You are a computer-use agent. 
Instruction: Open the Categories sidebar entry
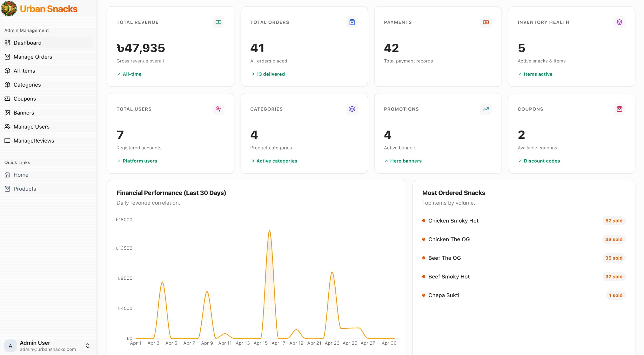[48, 85]
